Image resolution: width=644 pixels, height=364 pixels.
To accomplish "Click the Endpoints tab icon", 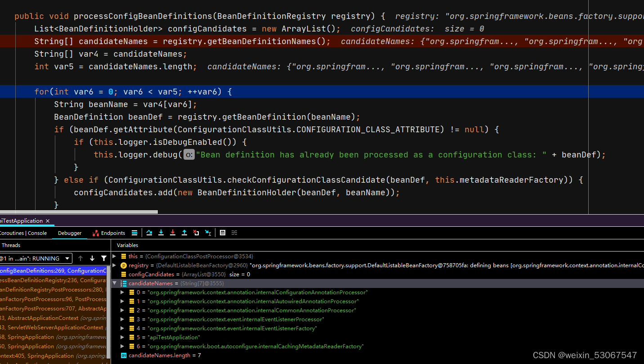I will pyautogui.click(x=95, y=233).
